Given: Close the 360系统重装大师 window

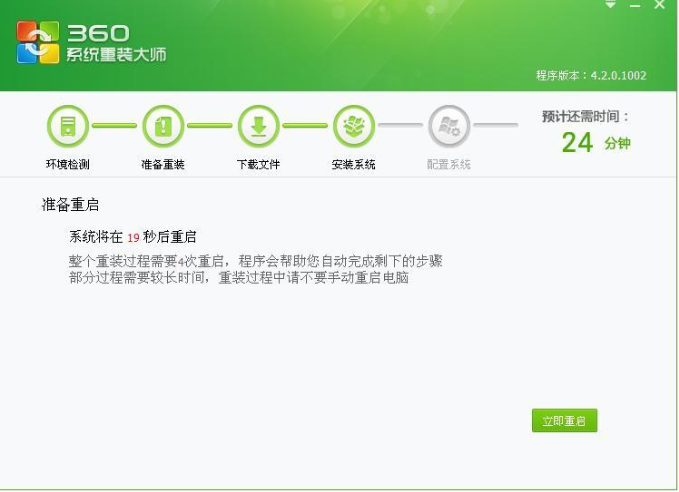Looking at the screenshot, I should pos(660,5).
